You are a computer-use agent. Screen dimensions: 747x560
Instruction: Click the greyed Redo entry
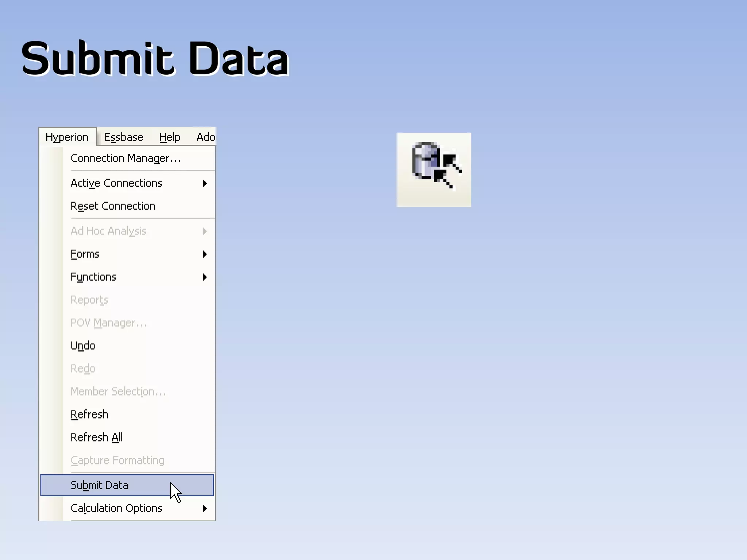coord(83,369)
